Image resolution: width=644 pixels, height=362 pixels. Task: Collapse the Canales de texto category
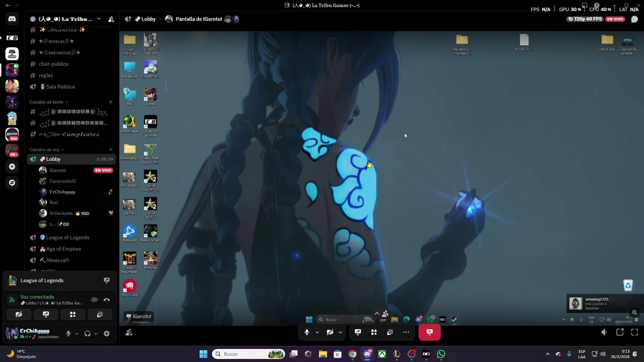click(x=48, y=102)
